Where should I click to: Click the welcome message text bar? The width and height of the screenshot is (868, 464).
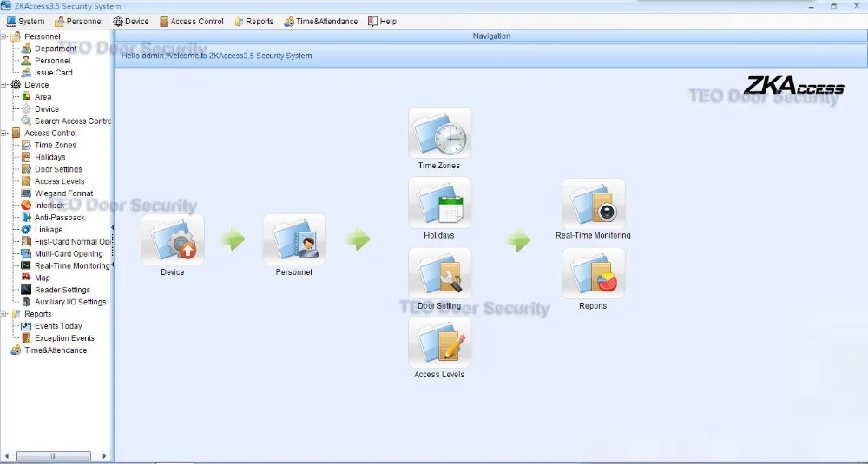(491, 56)
